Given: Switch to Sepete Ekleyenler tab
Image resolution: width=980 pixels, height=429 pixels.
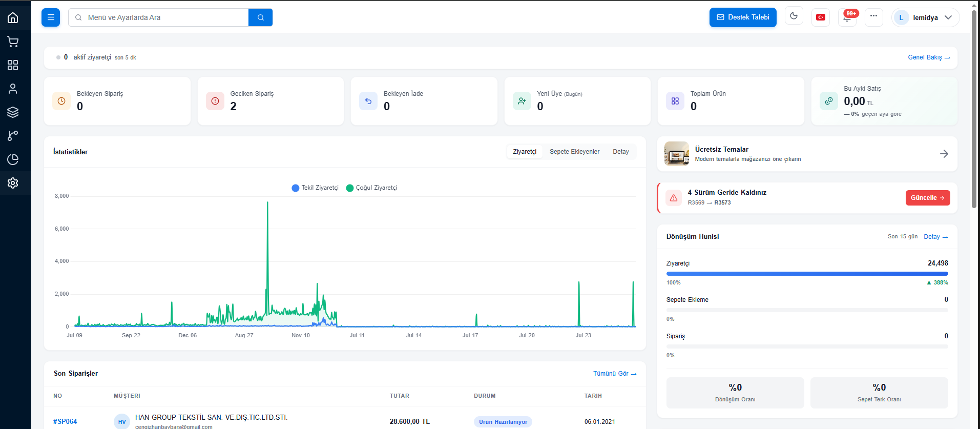Looking at the screenshot, I should 574,152.
